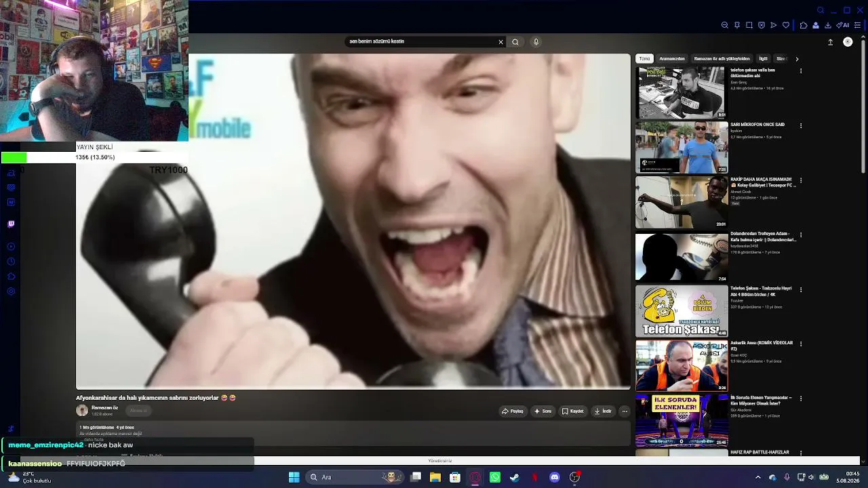868x488 pixels.
Task: Open options for 'telefon şakası valla' video
Action: 801,71
